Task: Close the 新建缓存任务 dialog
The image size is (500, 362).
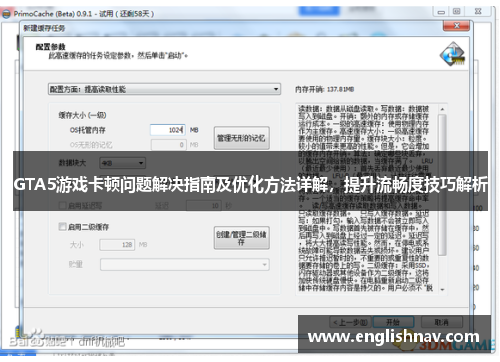Action: [x=456, y=26]
